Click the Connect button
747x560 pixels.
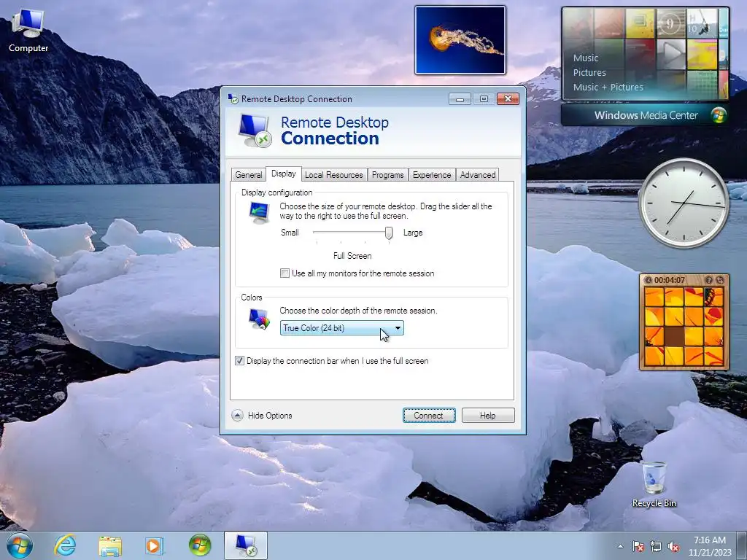[429, 415]
